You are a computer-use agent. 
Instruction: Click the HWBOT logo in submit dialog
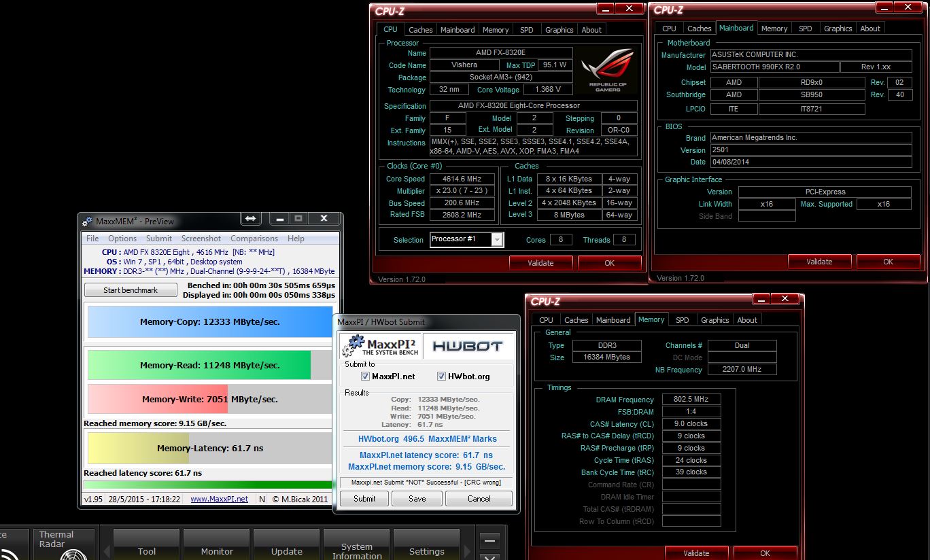[x=468, y=346]
